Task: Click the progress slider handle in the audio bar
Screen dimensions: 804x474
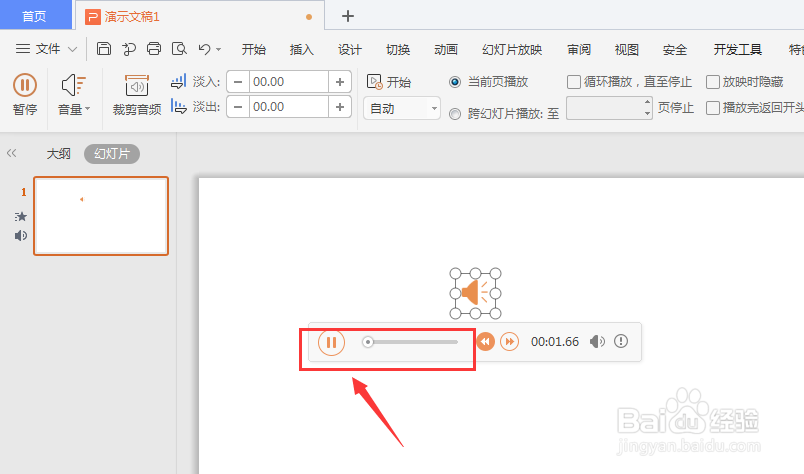Action: pyautogui.click(x=368, y=342)
